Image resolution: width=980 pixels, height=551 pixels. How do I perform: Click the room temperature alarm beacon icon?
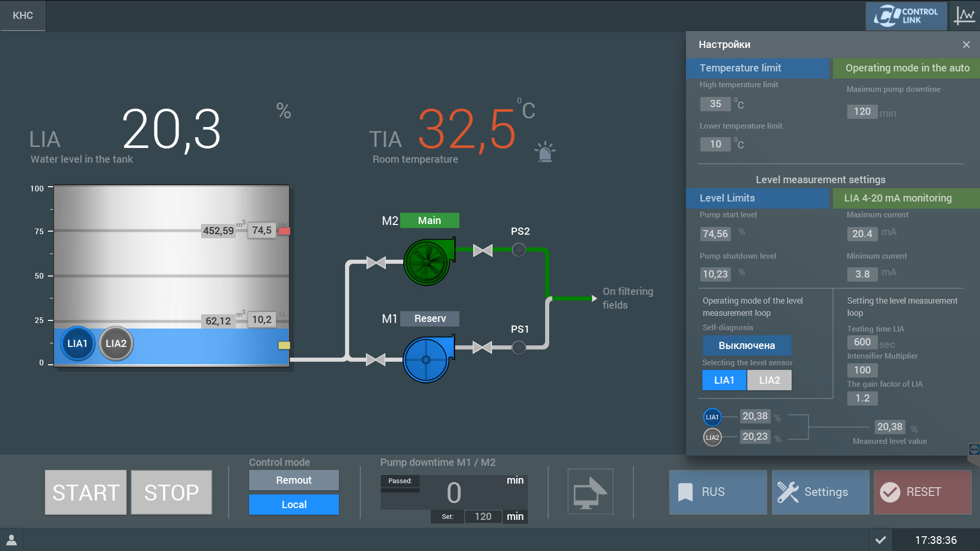point(545,152)
